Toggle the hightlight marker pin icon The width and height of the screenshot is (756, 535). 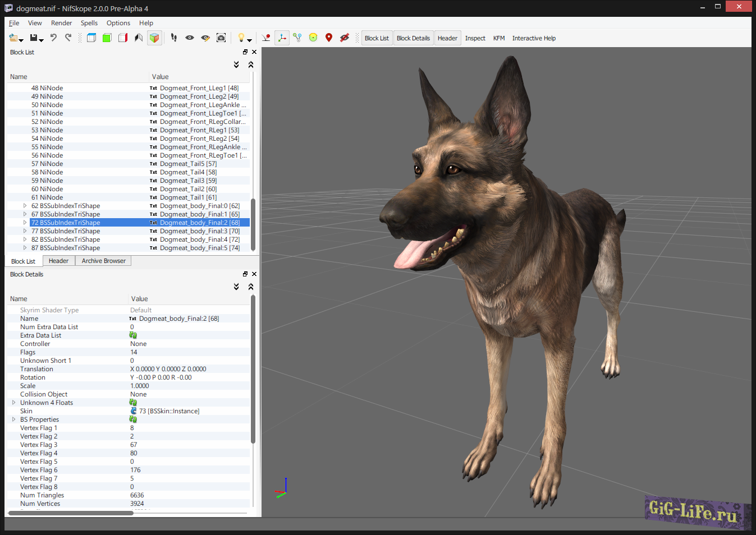pos(328,37)
